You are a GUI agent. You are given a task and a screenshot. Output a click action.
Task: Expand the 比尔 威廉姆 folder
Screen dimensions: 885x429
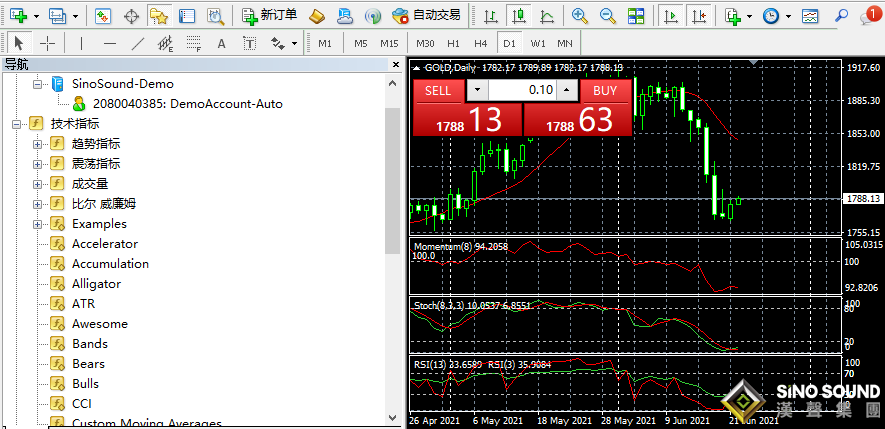38,204
